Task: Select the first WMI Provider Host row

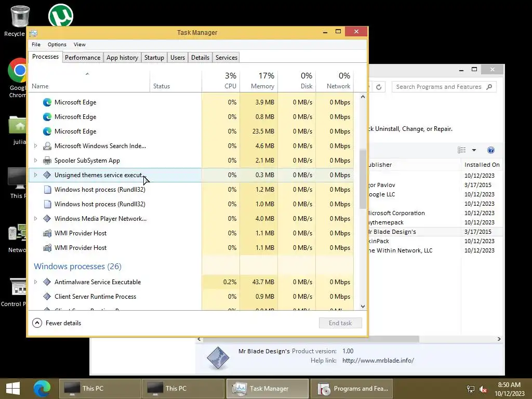Action: coord(191,233)
